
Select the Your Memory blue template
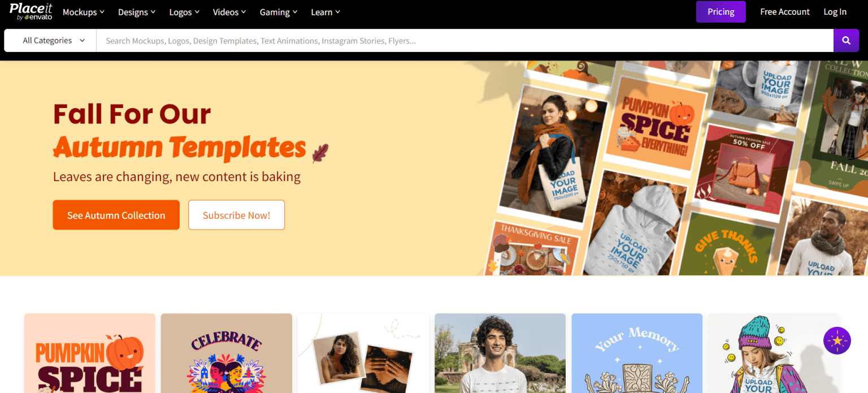pyautogui.click(x=637, y=353)
